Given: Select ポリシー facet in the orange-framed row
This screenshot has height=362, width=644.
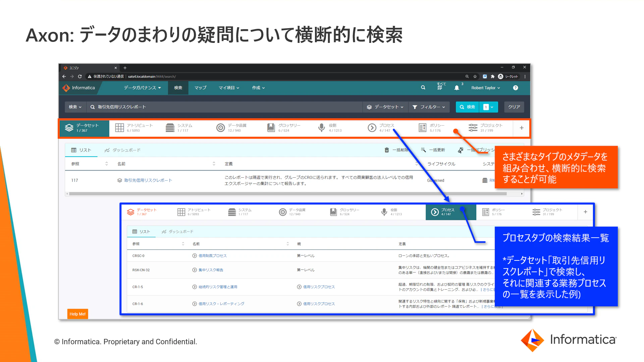Looking at the screenshot, I should 432,128.
